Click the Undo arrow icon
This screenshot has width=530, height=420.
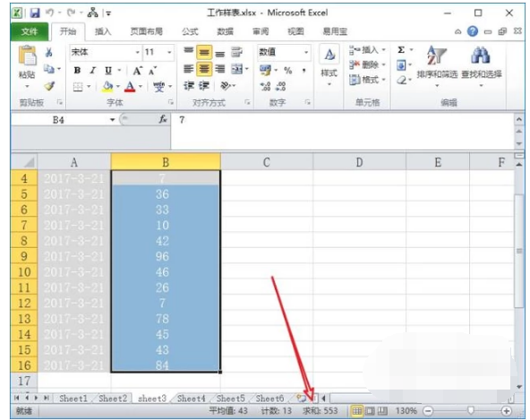(x=50, y=13)
